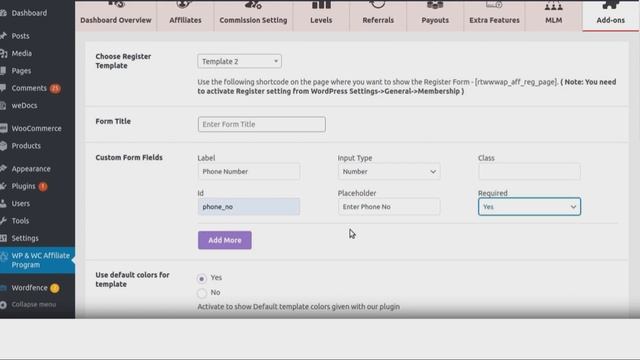Select Yes for default template colors
Image resolution: width=640 pixels, height=360 pixels.
(202, 278)
